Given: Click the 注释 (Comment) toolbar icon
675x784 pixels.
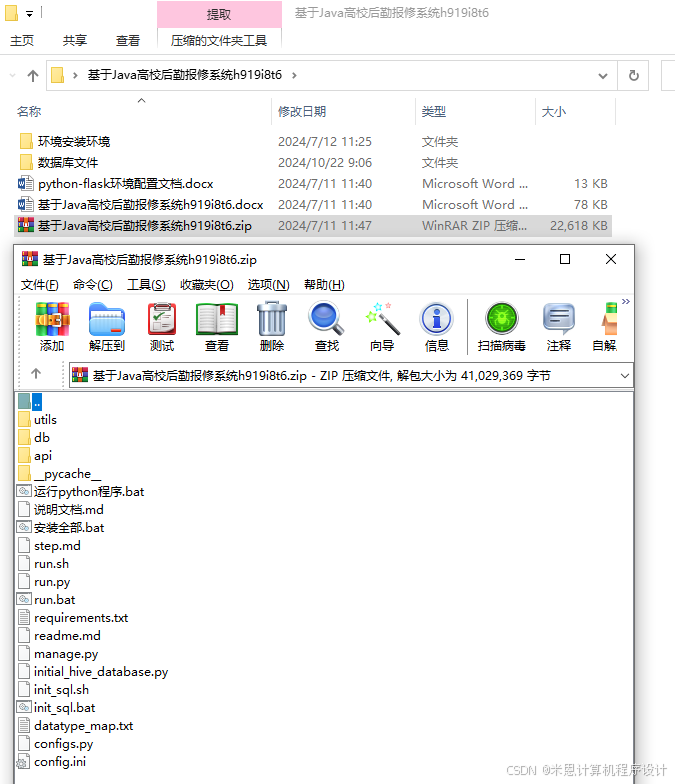Looking at the screenshot, I should coord(558,326).
